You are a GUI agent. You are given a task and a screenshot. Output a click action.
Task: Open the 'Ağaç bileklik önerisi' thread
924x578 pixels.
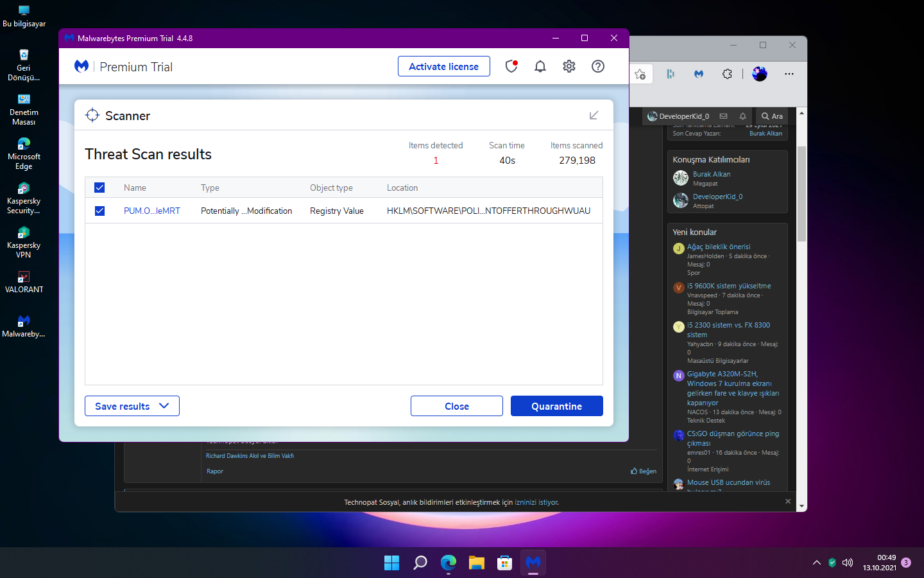coord(719,247)
